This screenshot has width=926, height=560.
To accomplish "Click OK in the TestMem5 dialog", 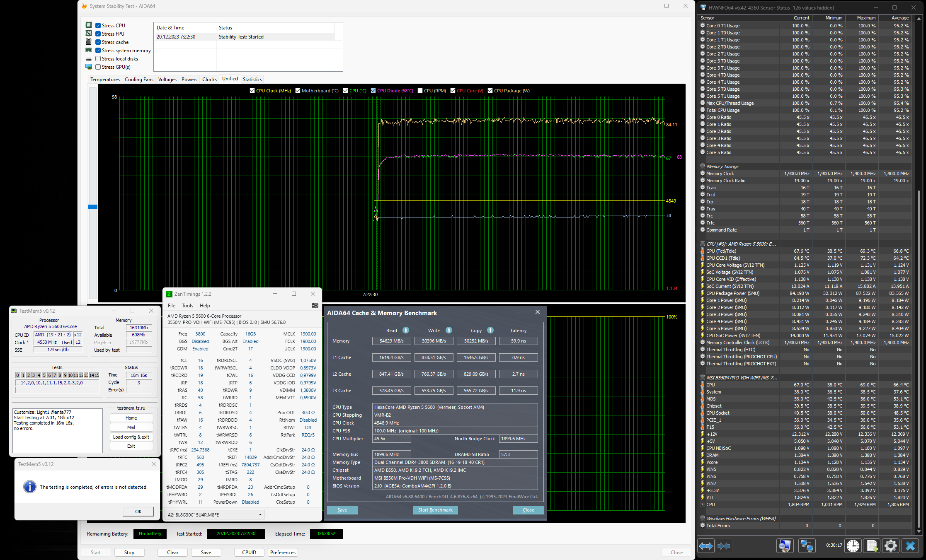I will 138,512.
